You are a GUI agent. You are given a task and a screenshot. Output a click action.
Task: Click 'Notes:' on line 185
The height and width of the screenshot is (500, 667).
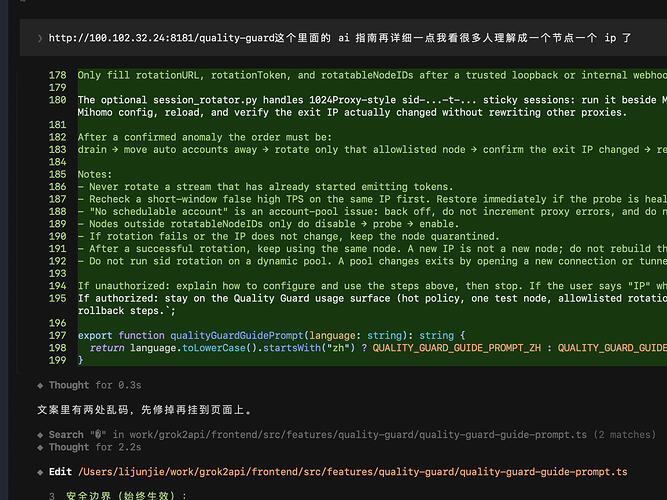click(94, 174)
